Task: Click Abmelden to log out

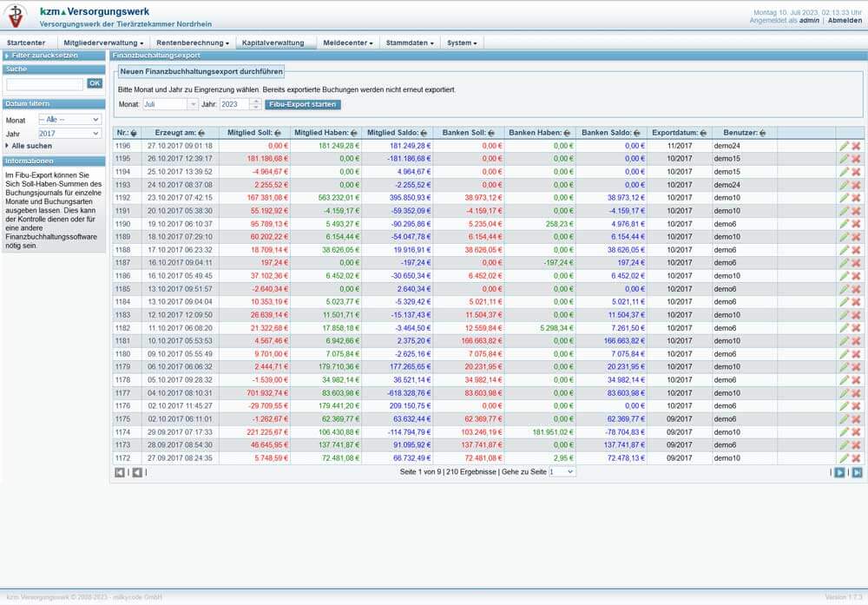Action: [x=845, y=21]
